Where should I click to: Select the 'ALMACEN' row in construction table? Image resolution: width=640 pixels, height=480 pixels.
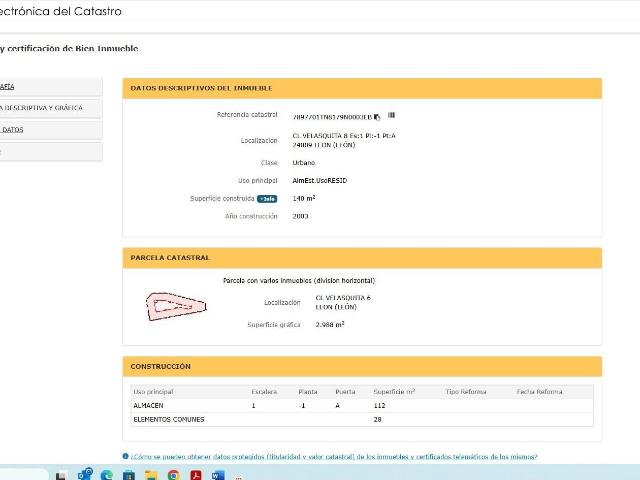pos(362,406)
